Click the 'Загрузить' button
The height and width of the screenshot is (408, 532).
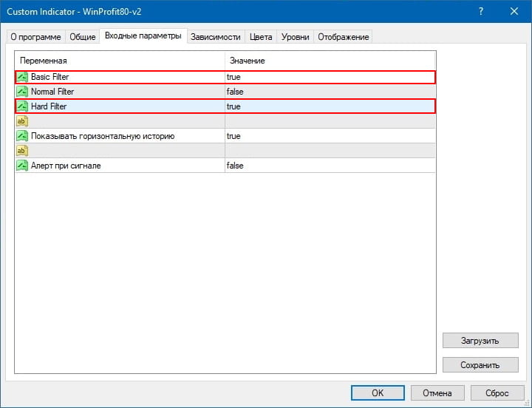pos(480,341)
